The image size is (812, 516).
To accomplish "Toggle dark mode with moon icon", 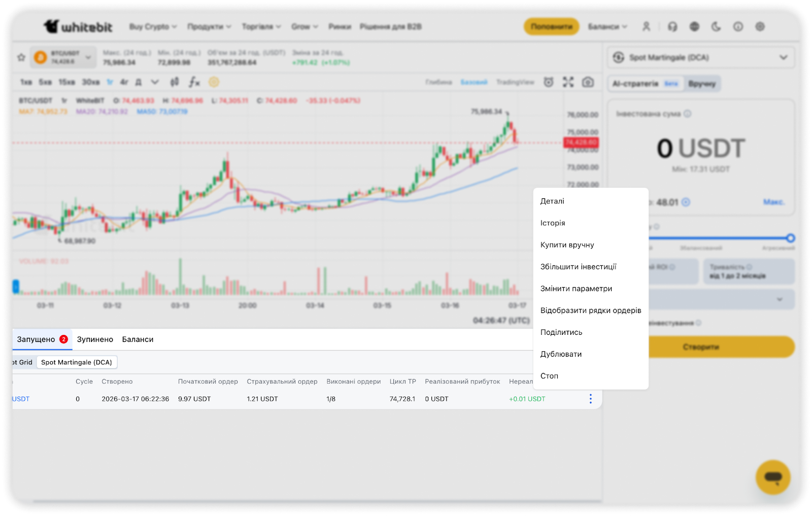I will (716, 26).
